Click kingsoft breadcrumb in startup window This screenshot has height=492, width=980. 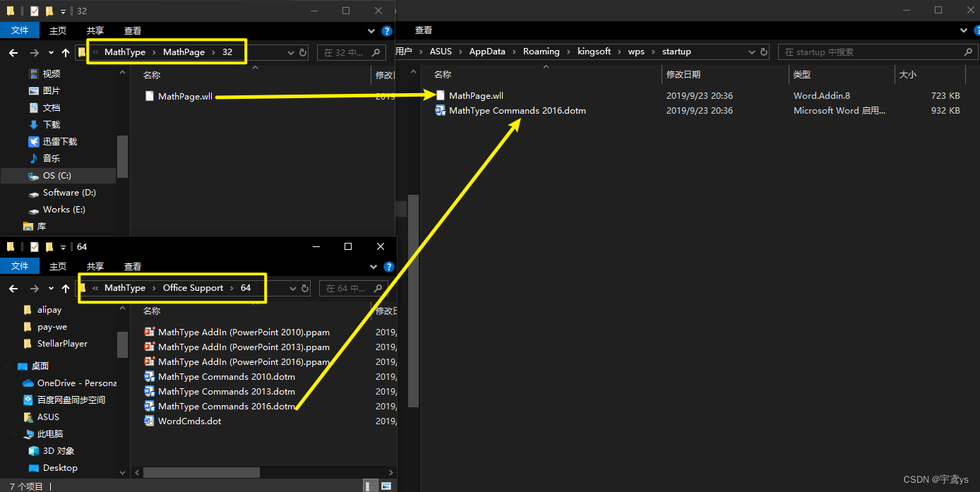point(594,52)
